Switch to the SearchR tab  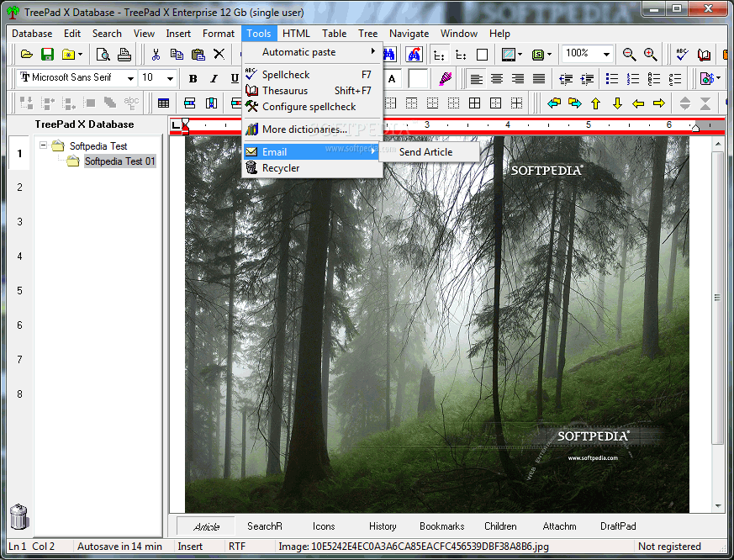pos(265,526)
